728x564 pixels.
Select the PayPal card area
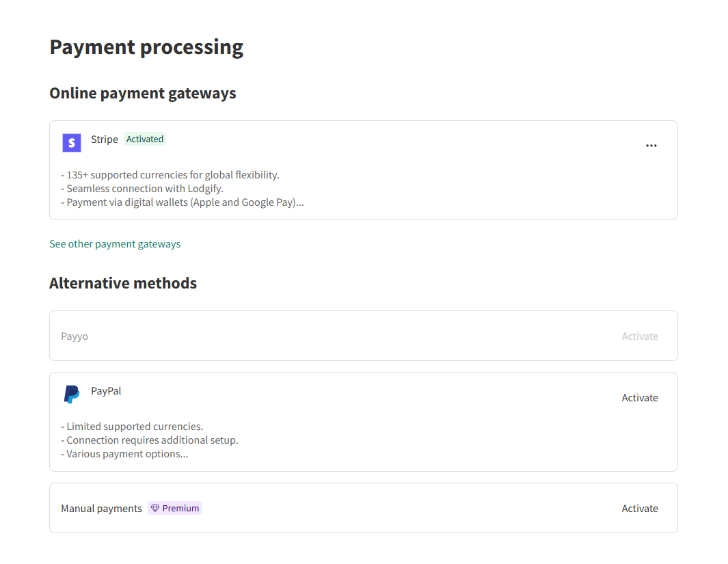coord(364,422)
